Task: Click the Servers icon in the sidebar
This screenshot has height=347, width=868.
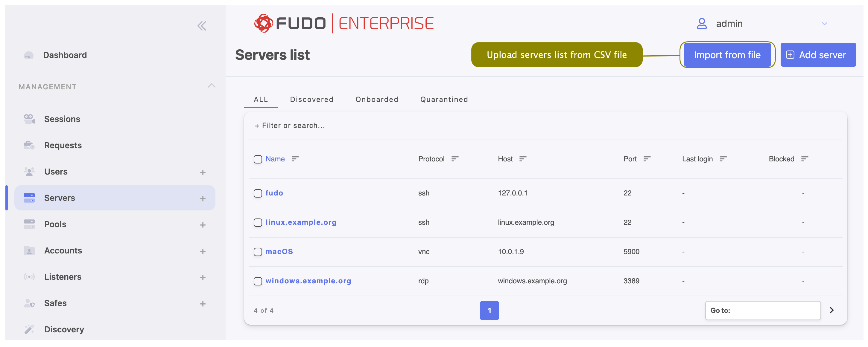Action: tap(29, 198)
